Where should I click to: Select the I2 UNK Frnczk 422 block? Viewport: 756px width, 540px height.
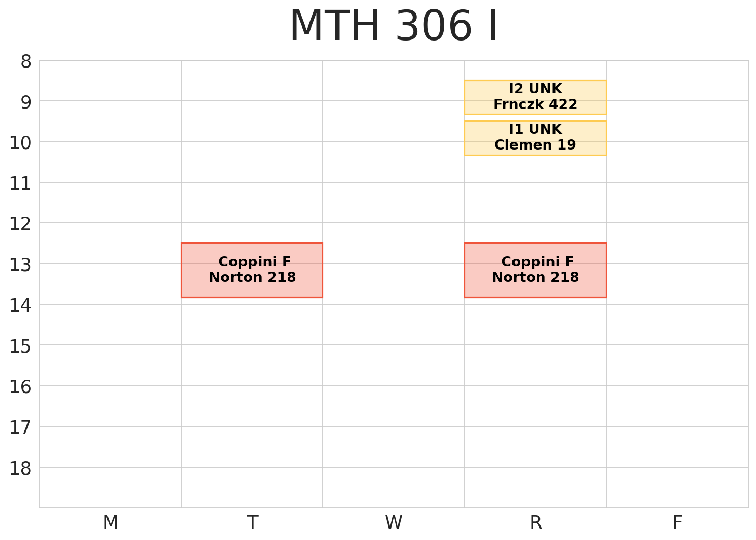535,97
